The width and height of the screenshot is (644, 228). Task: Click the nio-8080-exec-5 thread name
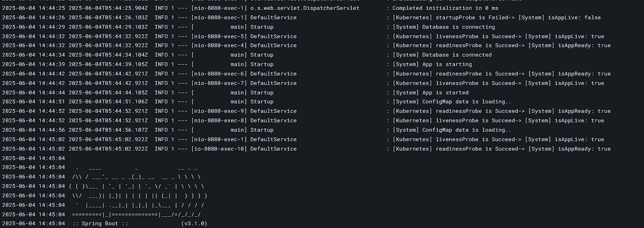coord(219,36)
